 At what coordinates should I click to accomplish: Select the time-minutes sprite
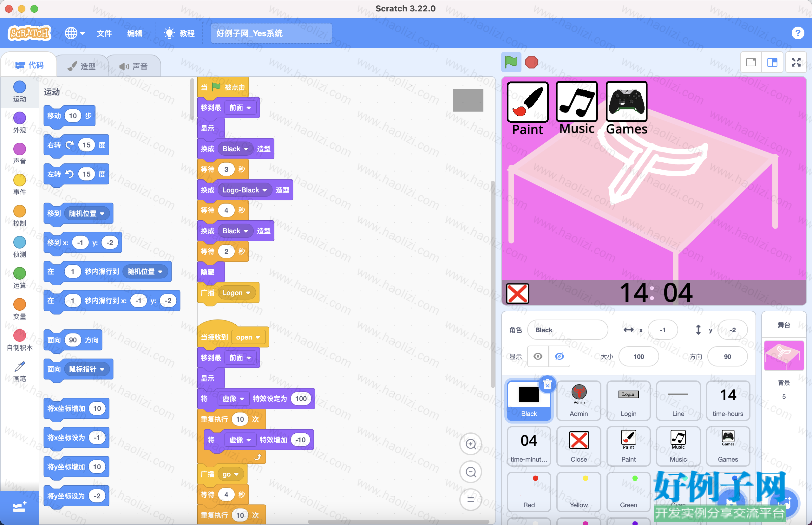529,446
